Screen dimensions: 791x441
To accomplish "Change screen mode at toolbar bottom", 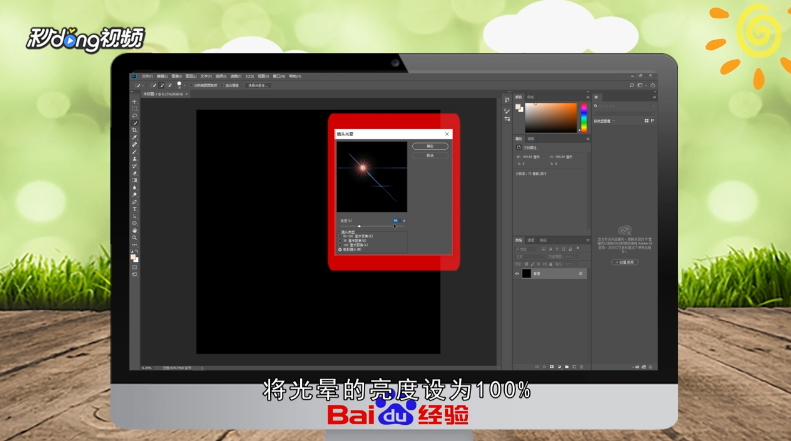I will click(x=135, y=274).
